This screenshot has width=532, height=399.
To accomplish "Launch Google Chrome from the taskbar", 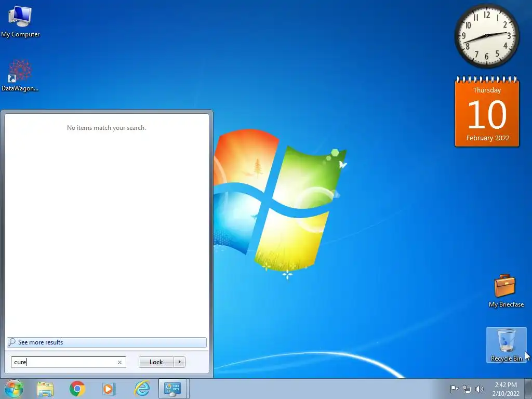I will tap(77, 389).
